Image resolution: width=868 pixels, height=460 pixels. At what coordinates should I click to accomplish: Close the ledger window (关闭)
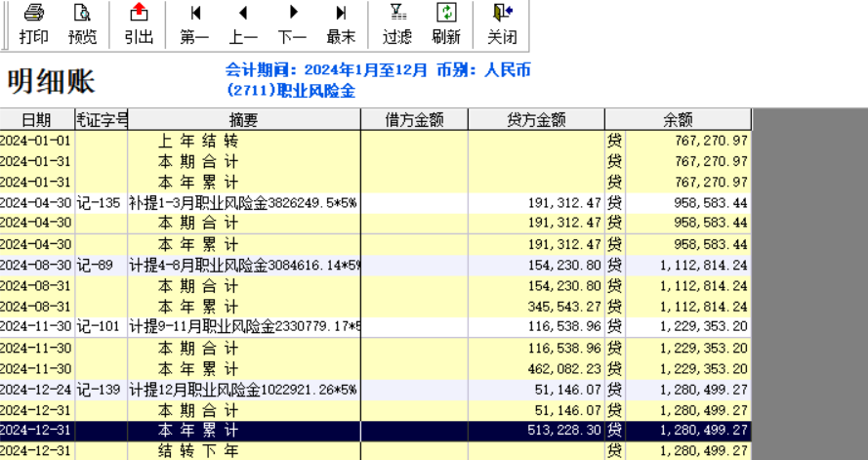[x=502, y=24]
